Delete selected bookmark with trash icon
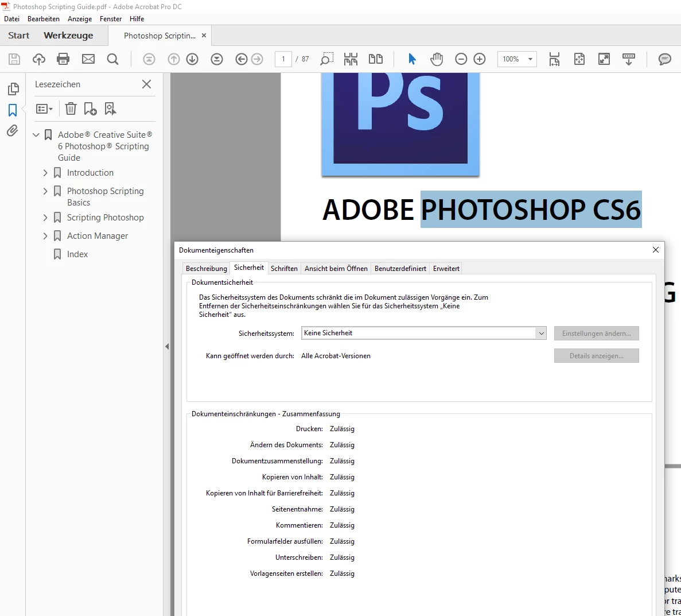Screen dimensions: 681x616 pyautogui.click(x=71, y=109)
